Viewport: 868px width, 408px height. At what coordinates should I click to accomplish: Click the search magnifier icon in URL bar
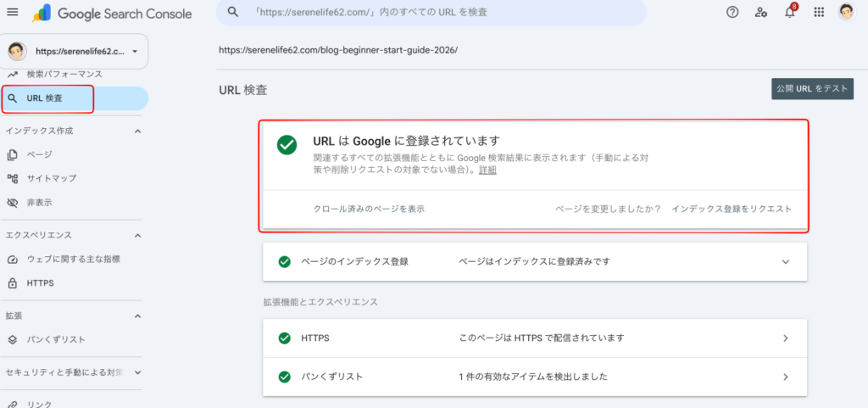(233, 12)
